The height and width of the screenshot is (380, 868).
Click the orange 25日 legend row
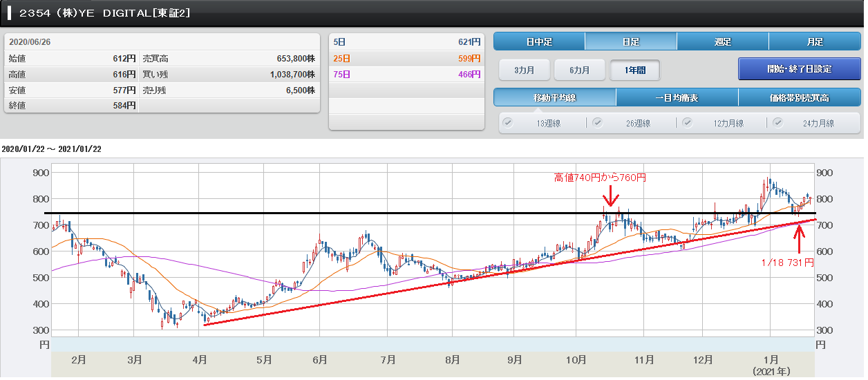click(x=406, y=58)
